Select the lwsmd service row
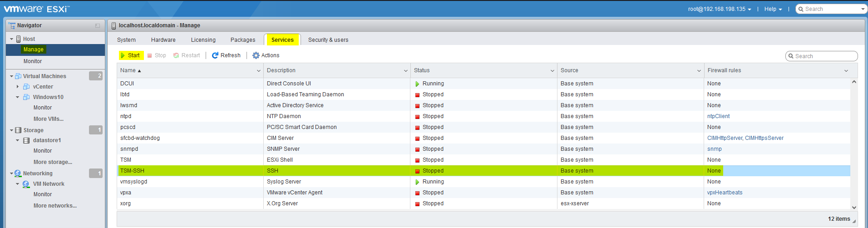The width and height of the screenshot is (868, 228). point(483,105)
